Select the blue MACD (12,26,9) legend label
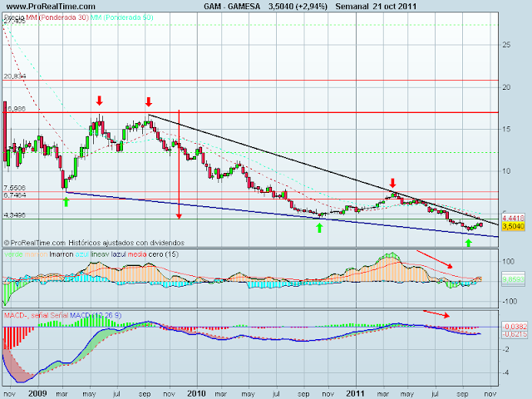The height and width of the screenshot is (399, 532). coord(96,316)
